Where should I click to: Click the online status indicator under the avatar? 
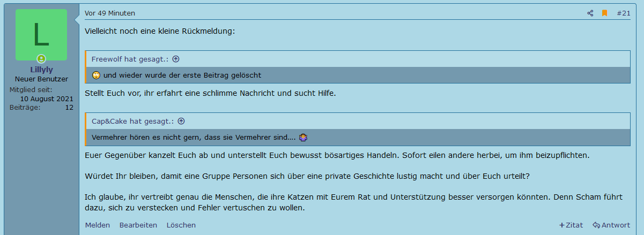(41, 59)
